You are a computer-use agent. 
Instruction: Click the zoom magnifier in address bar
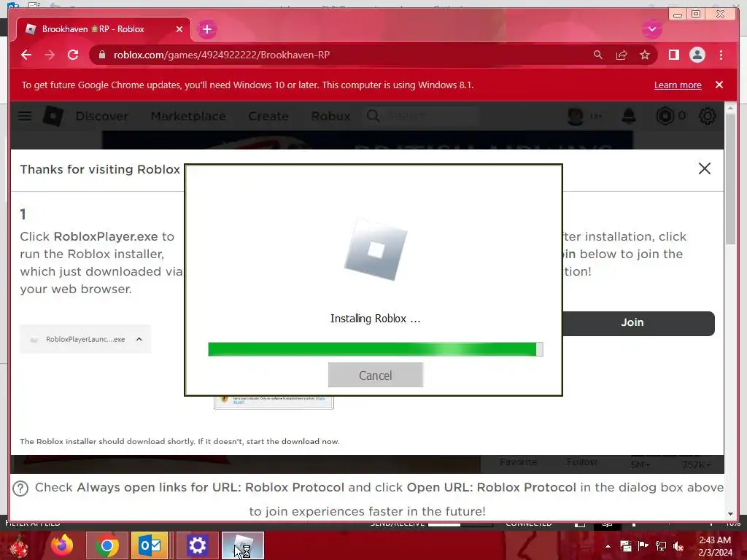(x=598, y=55)
